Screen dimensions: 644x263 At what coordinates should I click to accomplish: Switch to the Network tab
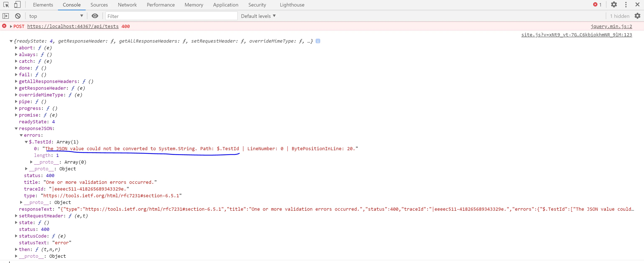[x=127, y=5]
